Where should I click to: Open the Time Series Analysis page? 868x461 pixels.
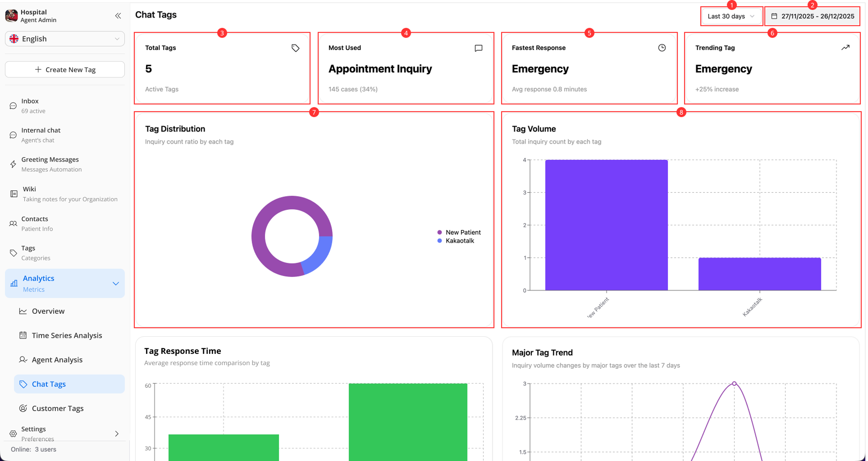pos(66,335)
